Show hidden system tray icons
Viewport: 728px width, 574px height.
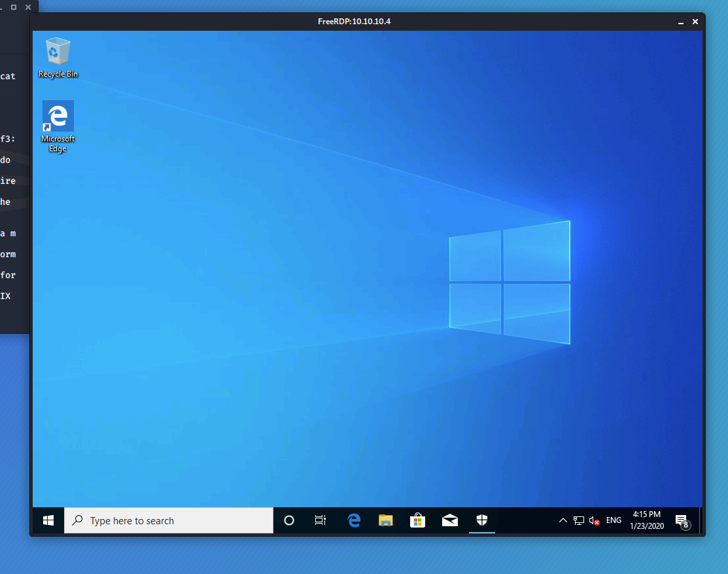click(563, 520)
